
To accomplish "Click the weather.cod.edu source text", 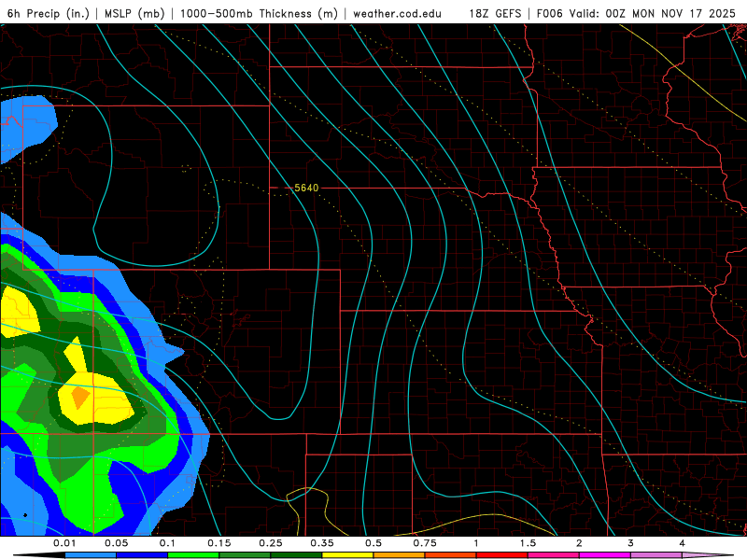I will (397, 13).
